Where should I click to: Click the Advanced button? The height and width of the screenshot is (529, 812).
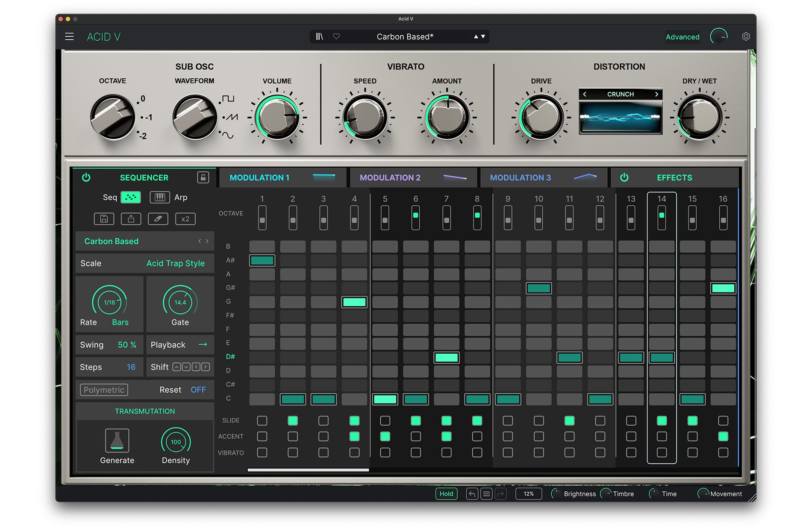click(x=682, y=36)
